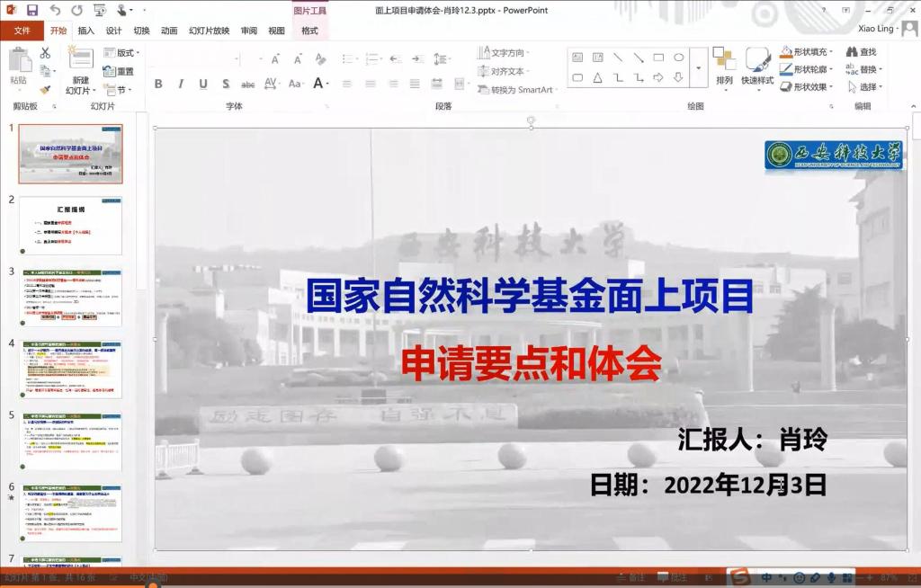Click the Format Painter brush icon
The height and width of the screenshot is (588, 921).
tap(45, 89)
